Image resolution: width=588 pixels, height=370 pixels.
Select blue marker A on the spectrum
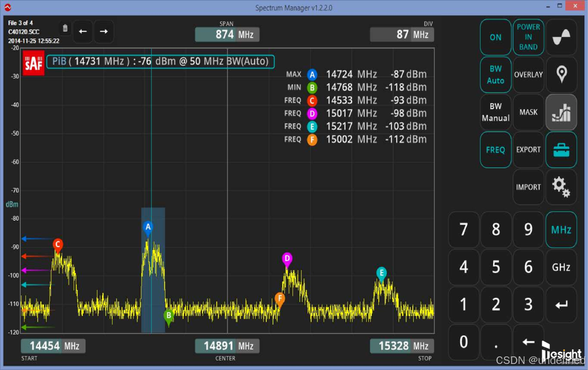148,228
